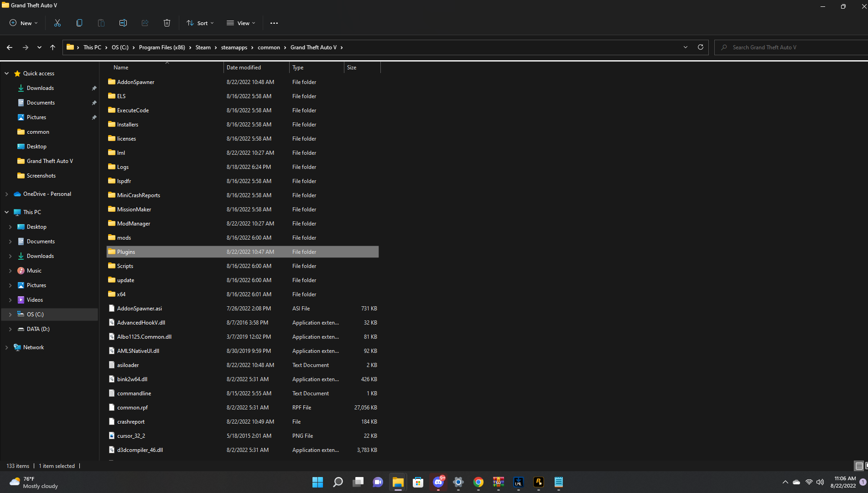The height and width of the screenshot is (493, 868).
Task: Click the Copy icon in toolbar
Action: point(79,23)
